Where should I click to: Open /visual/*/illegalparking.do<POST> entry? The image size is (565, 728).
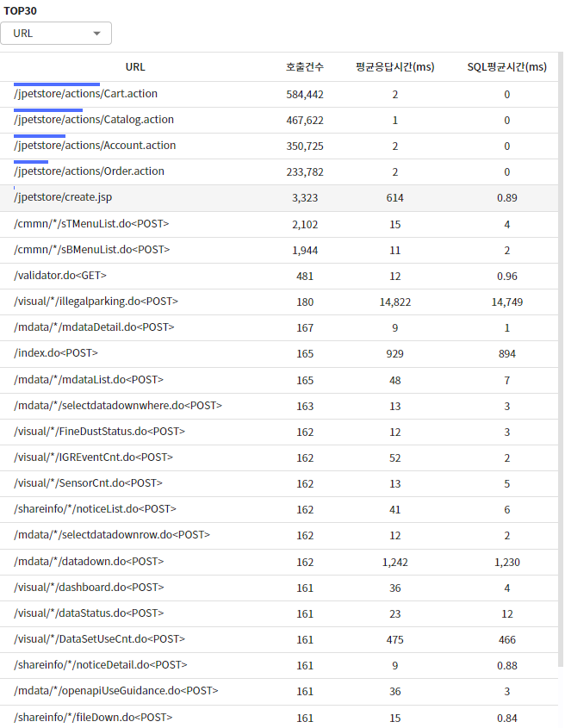coord(96,302)
